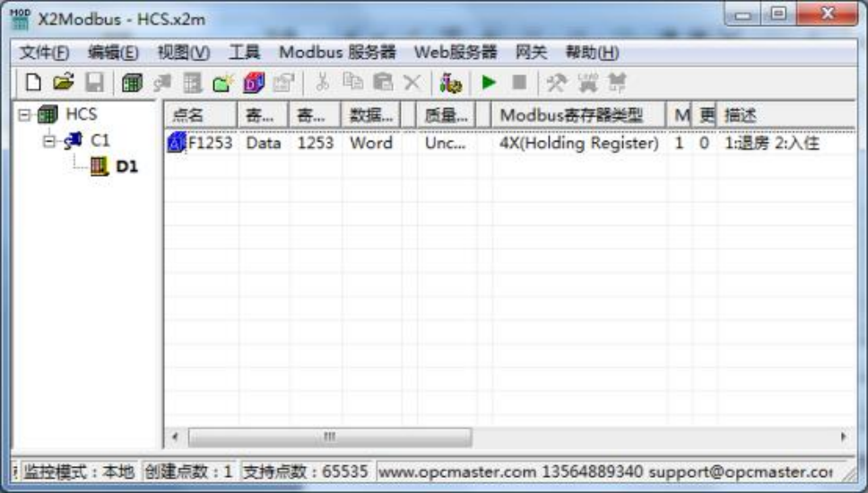Viewport: 868px width, 493px height.
Task: Click the window minimize button
Action: [742, 13]
